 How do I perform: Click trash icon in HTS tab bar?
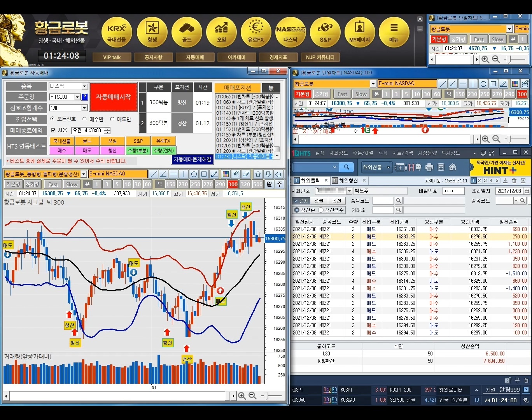pyautogui.click(x=514, y=180)
